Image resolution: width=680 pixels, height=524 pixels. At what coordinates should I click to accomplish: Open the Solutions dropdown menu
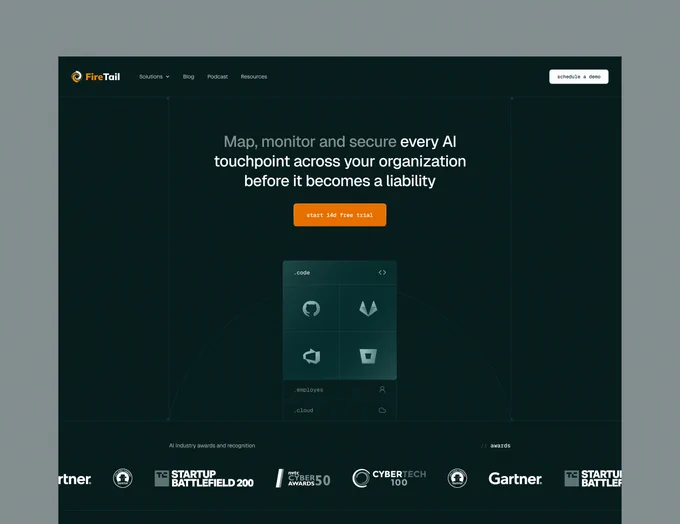(154, 77)
